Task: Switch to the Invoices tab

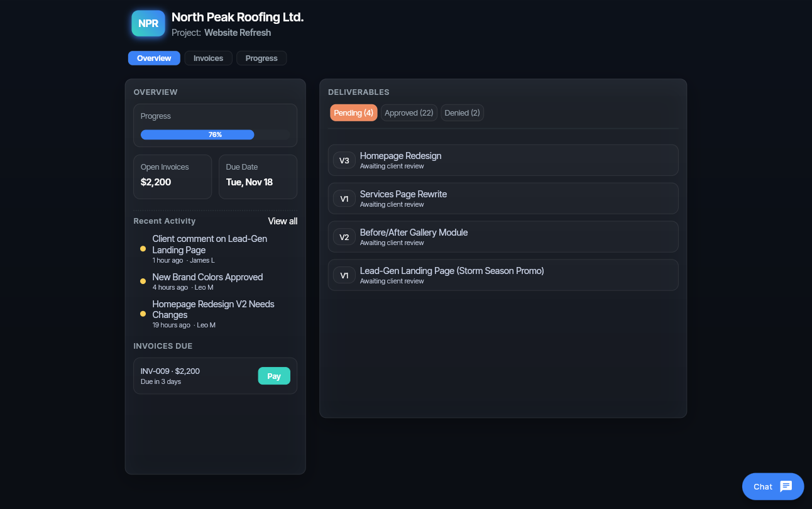Action: pos(208,58)
